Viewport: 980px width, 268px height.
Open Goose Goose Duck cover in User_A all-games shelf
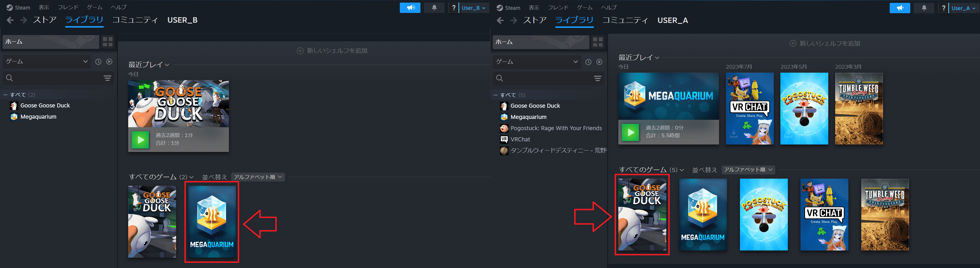pyautogui.click(x=642, y=215)
